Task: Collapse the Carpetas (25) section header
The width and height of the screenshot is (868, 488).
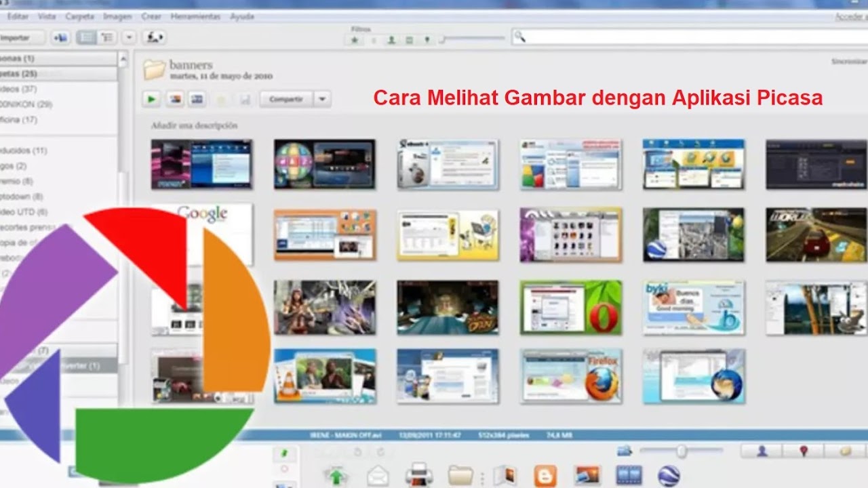Action: pyautogui.click(x=58, y=73)
